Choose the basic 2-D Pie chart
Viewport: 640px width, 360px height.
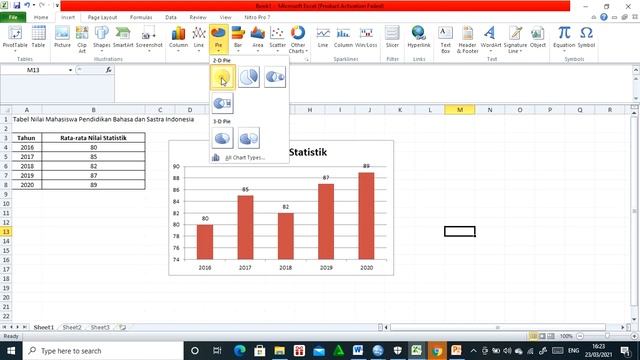[x=222, y=77]
